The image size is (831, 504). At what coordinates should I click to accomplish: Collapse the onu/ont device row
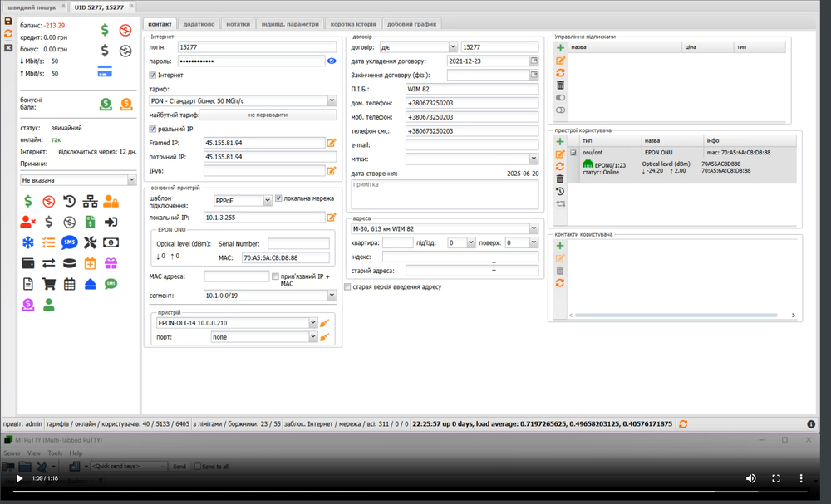click(x=573, y=153)
